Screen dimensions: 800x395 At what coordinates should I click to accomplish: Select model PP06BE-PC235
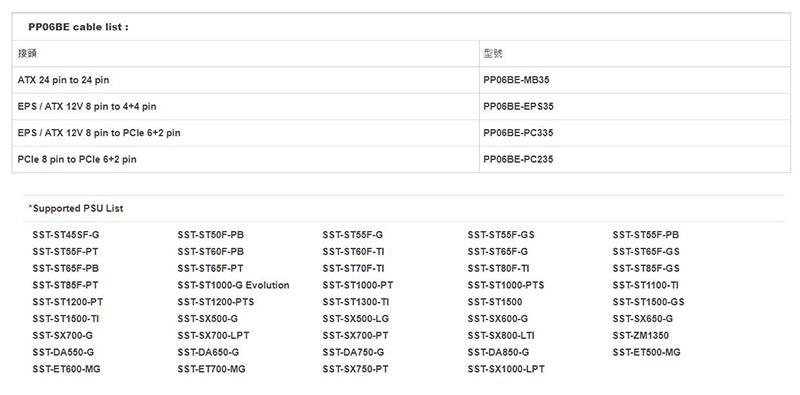tap(518, 159)
